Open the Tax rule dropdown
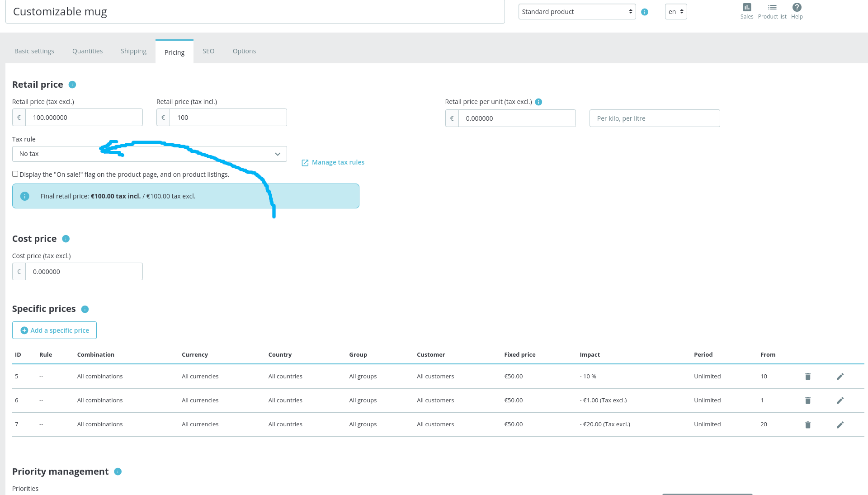 [x=149, y=154]
